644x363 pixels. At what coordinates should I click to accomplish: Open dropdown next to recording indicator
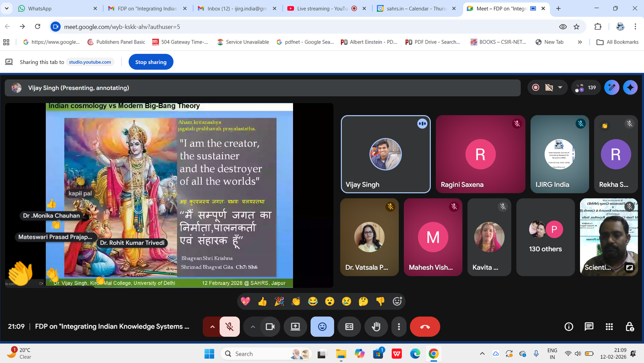click(560, 87)
